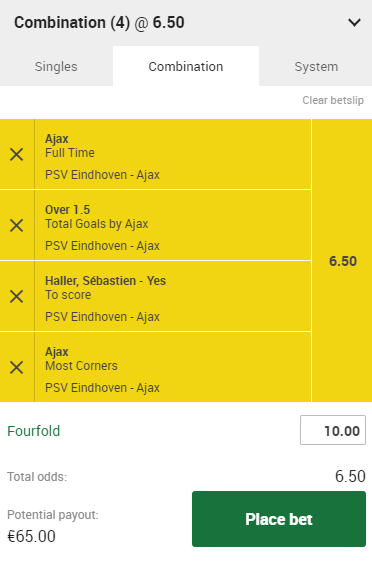Click the Place bet button
372x564 pixels.
[279, 519]
